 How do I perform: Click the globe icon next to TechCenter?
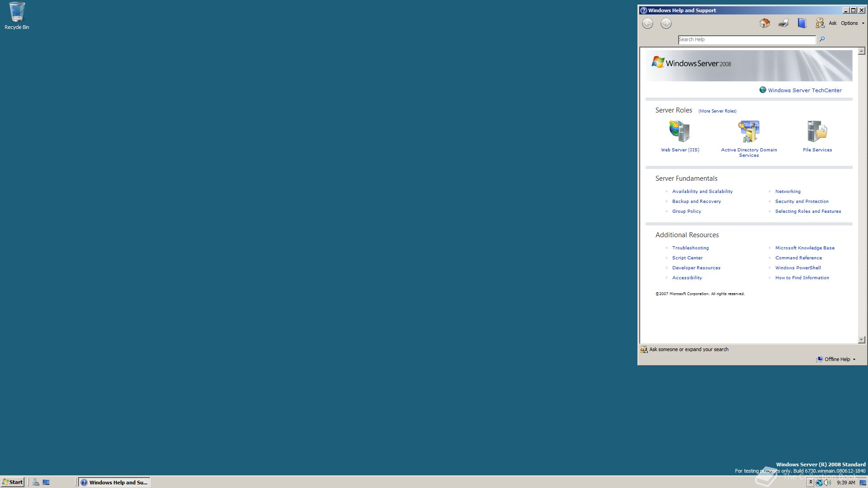click(763, 90)
